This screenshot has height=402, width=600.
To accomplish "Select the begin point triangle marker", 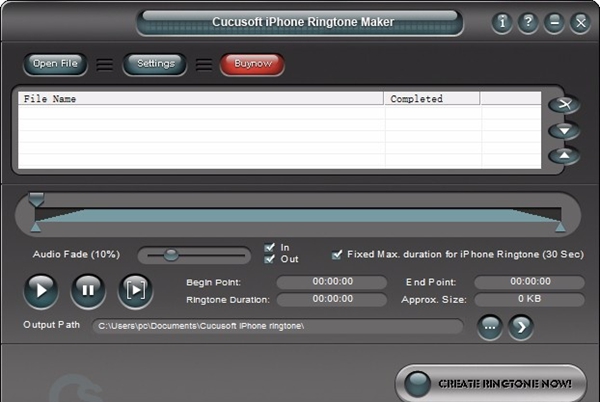I will (x=36, y=228).
